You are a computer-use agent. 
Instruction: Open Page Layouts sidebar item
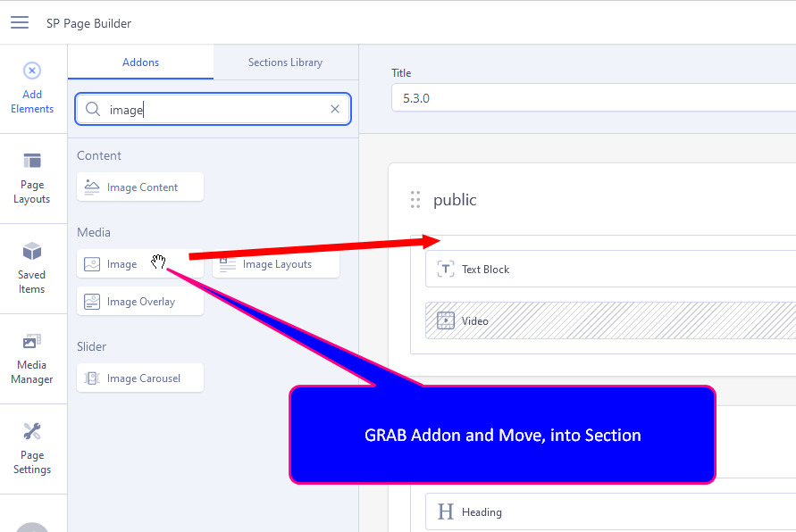click(32, 179)
